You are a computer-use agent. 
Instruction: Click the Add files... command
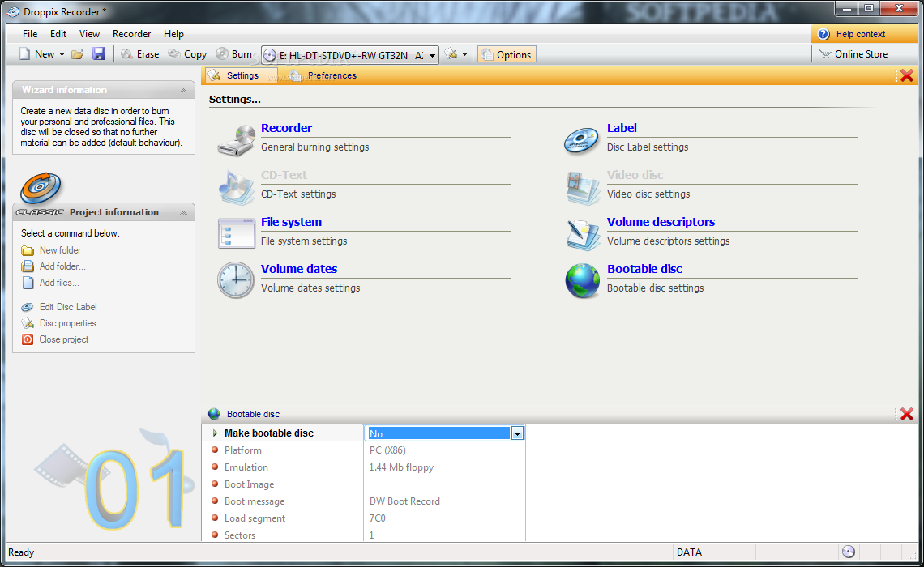[x=59, y=283]
